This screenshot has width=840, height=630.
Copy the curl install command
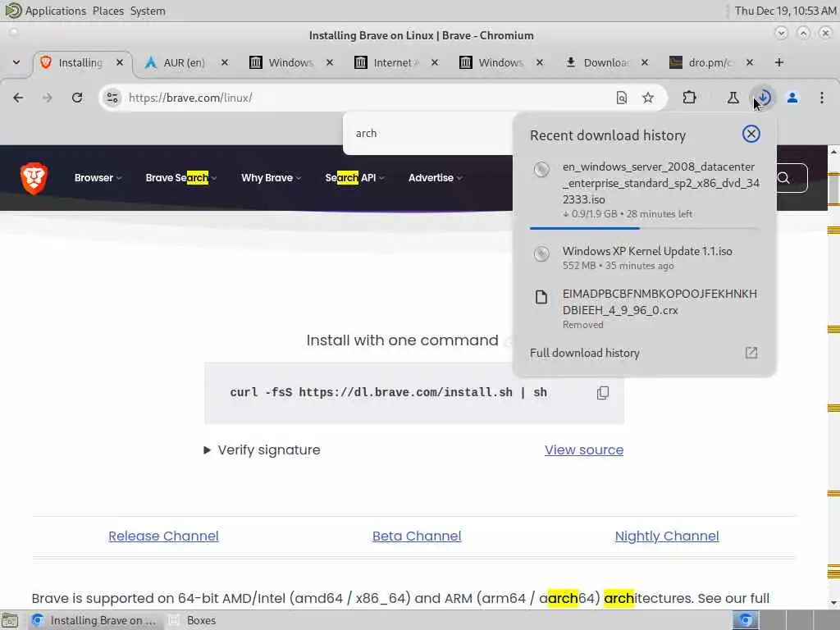[x=603, y=393]
